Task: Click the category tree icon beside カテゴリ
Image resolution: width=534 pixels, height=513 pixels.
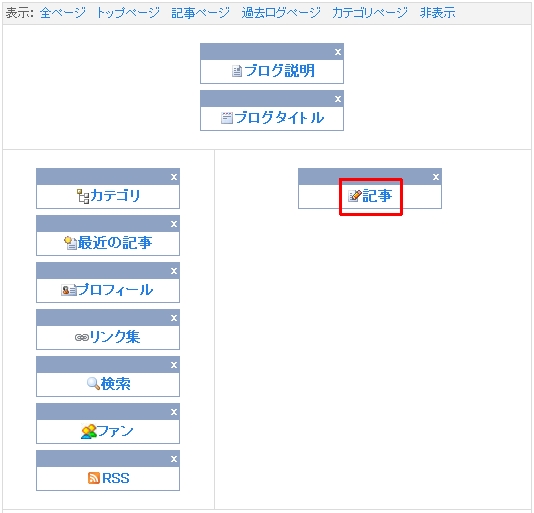Action: [83, 196]
